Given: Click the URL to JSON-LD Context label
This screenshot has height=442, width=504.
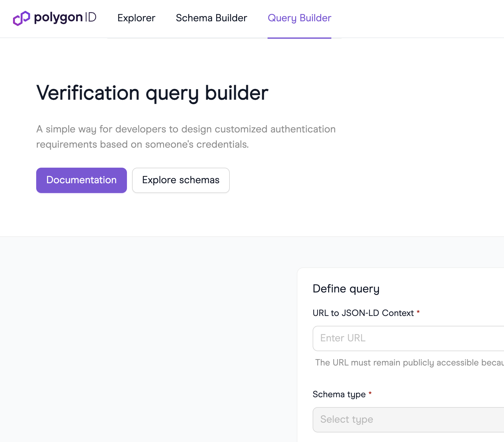Looking at the screenshot, I should click(x=363, y=313).
